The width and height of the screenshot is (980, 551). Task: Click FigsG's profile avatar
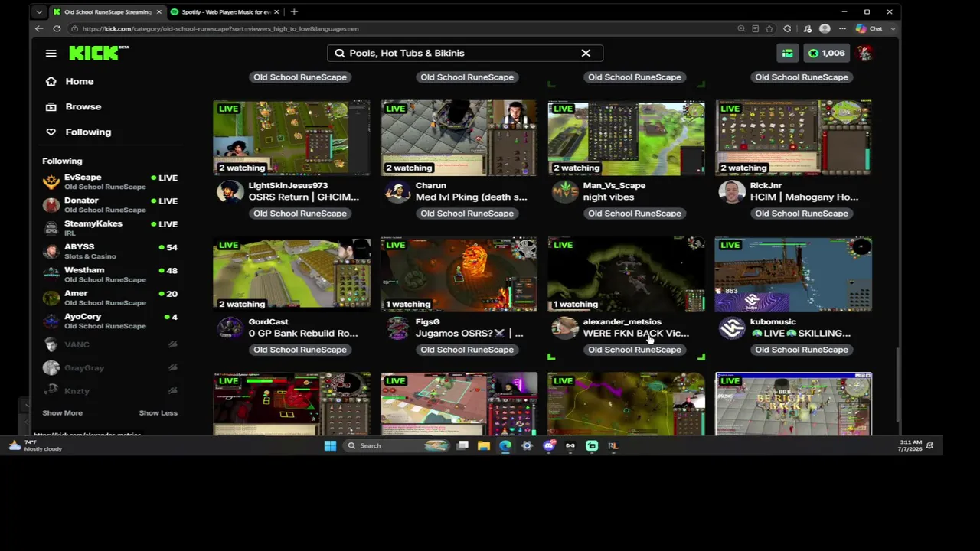coord(397,328)
